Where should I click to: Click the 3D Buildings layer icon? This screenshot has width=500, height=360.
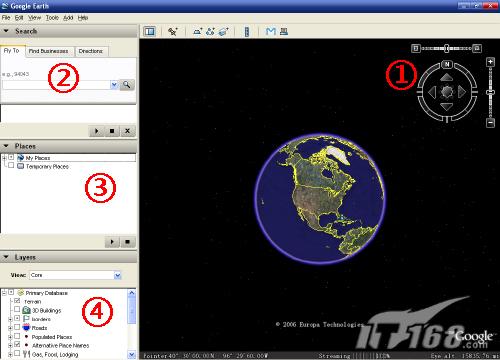(x=26, y=310)
